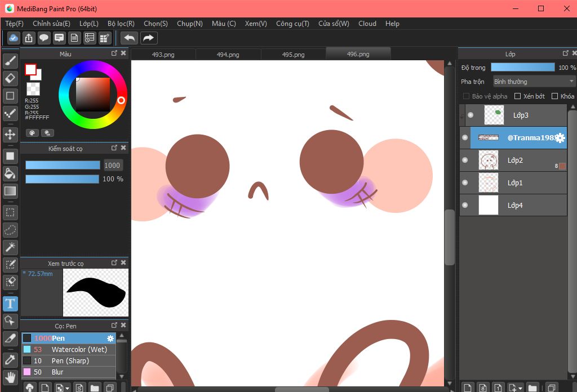Image resolution: width=577 pixels, height=392 pixels.
Task: Select the Move tool
Action: coord(10,134)
